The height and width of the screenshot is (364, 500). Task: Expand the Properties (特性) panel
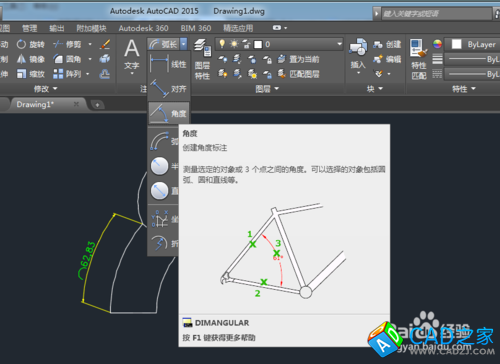pos(464,89)
